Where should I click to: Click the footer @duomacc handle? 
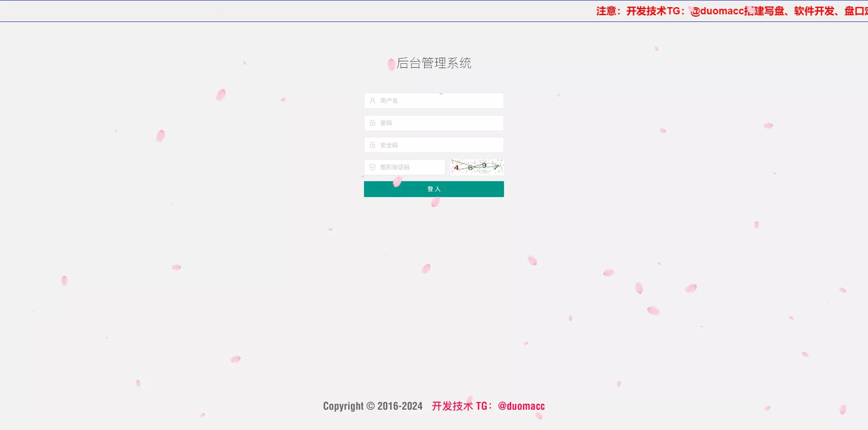(x=521, y=406)
